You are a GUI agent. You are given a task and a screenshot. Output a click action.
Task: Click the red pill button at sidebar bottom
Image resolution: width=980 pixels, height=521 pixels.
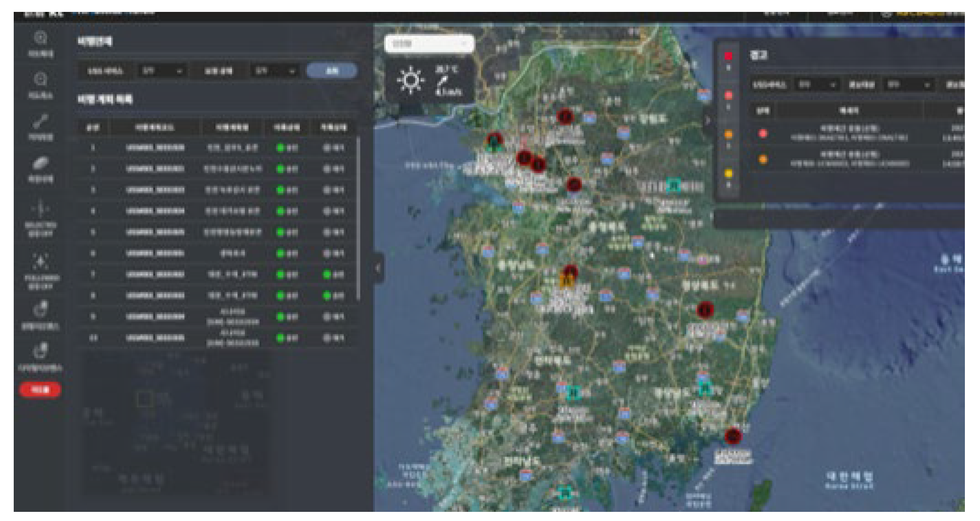click(x=40, y=390)
